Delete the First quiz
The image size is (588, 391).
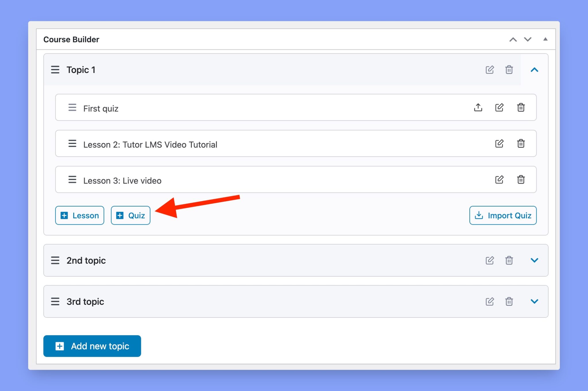[521, 107]
